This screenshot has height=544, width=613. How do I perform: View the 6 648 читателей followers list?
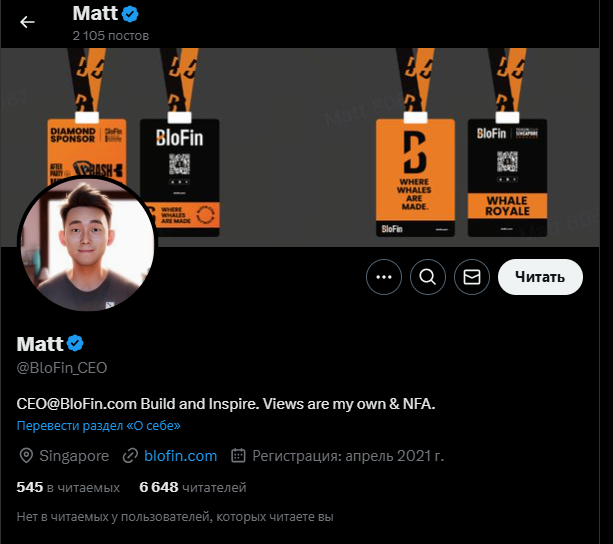click(x=193, y=487)
